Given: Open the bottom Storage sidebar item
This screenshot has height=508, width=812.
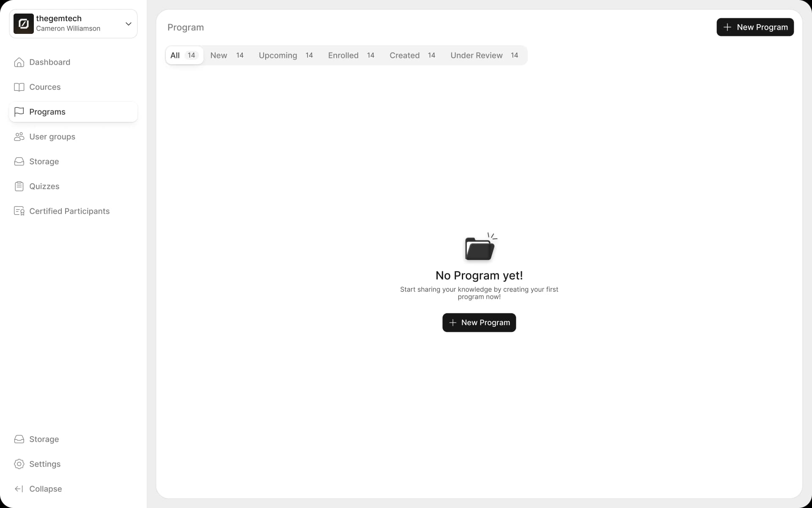Looking at the screenshot, I should [44, 439].
